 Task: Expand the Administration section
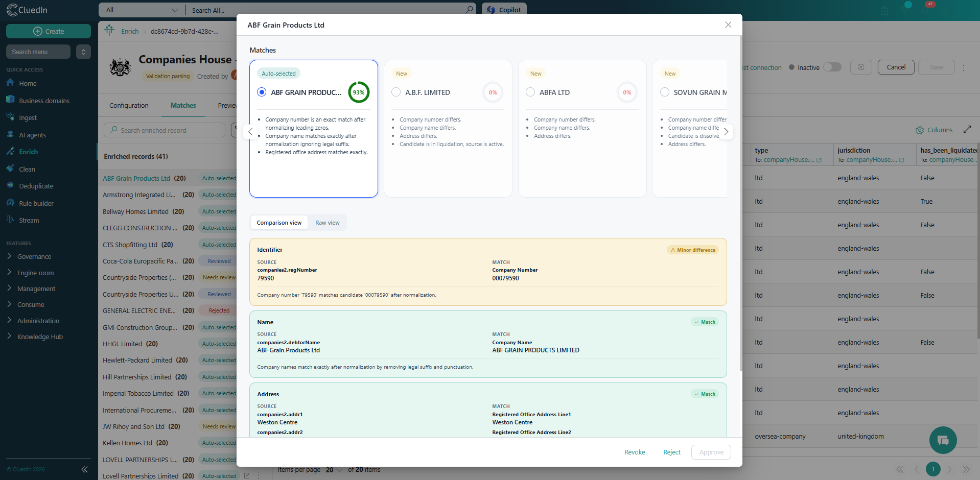coord(38,321)
